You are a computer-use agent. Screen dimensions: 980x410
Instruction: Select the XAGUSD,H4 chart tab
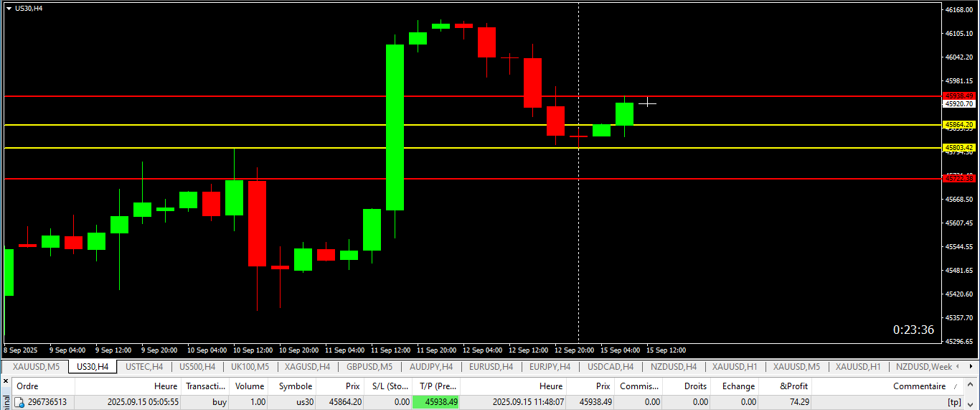(x=307, y=367)
